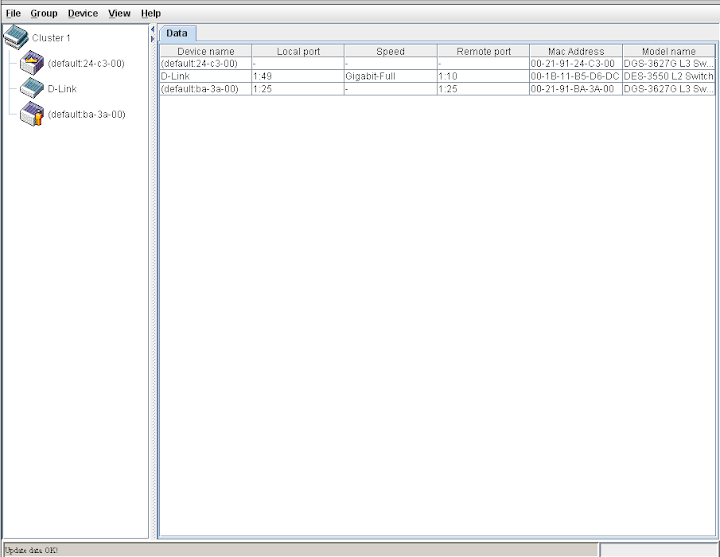Click local port 1:49 cell

[298, 76]
